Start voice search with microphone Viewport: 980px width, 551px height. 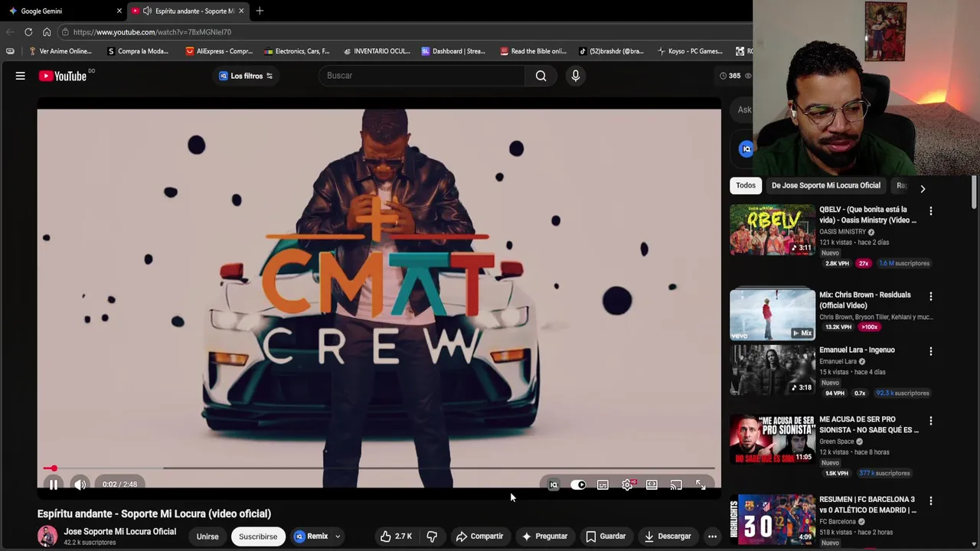[x=576, y=76]
